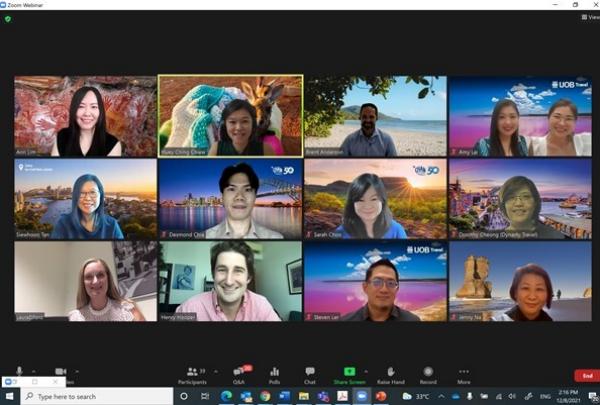Start recording with Record button
600x405 pixels.
428,376
